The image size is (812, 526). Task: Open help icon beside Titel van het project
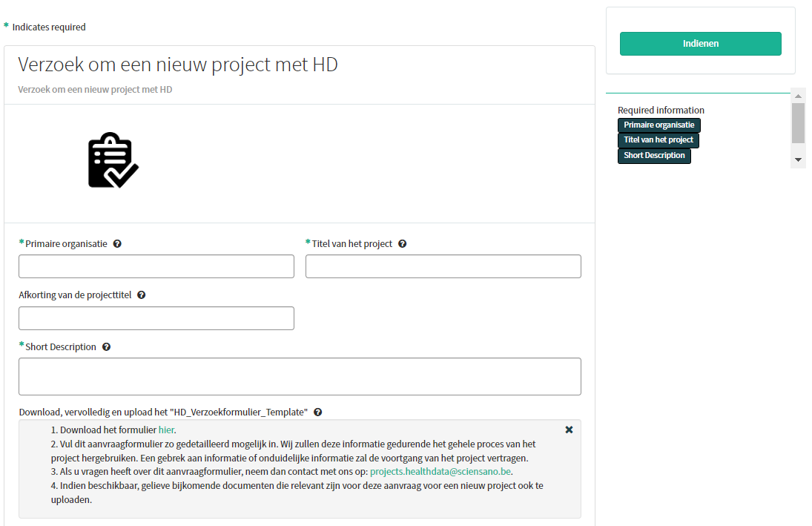pos(402,243)
